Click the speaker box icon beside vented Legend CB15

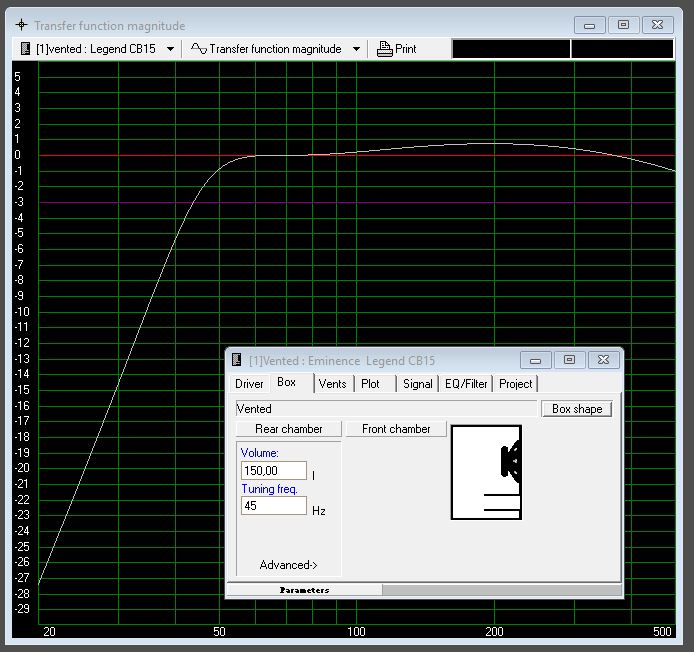click(x=25, y=49)
